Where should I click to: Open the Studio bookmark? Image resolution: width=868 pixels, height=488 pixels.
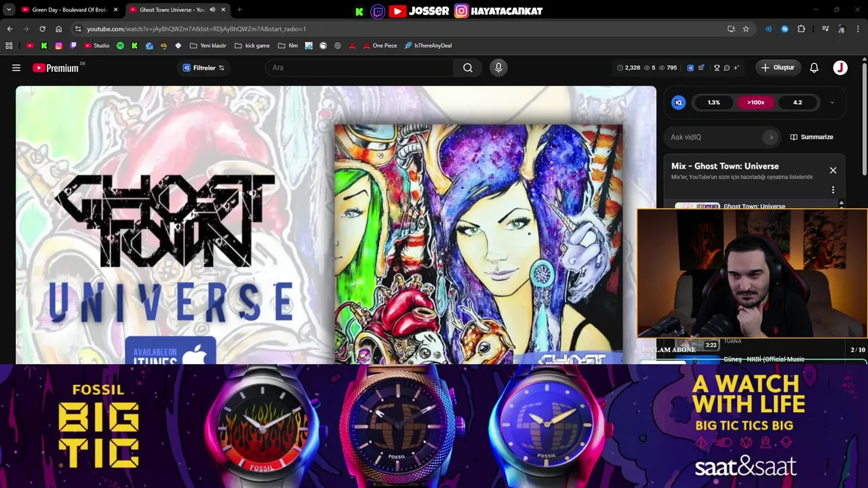pos(97,45)
